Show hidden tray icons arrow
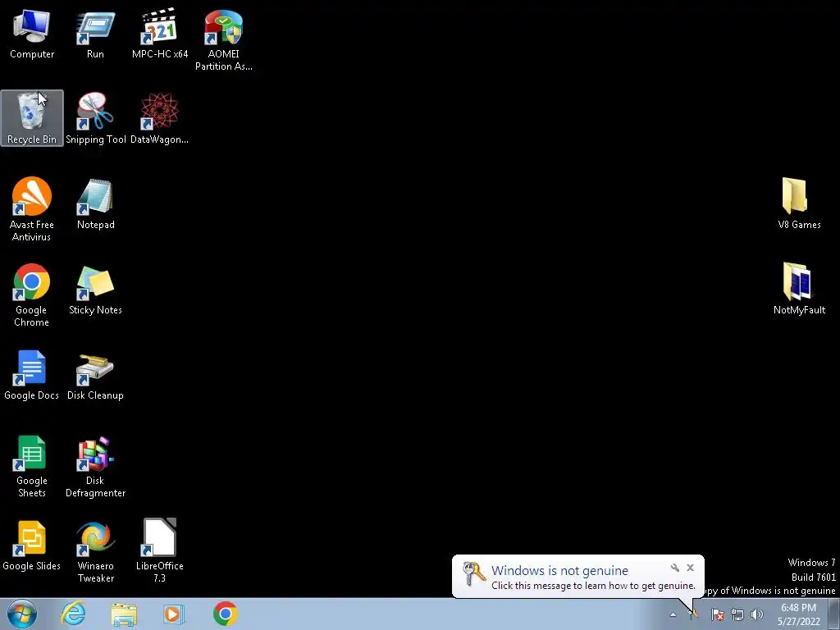The width and height of the screenshot is (840, 630). (673, 614)
